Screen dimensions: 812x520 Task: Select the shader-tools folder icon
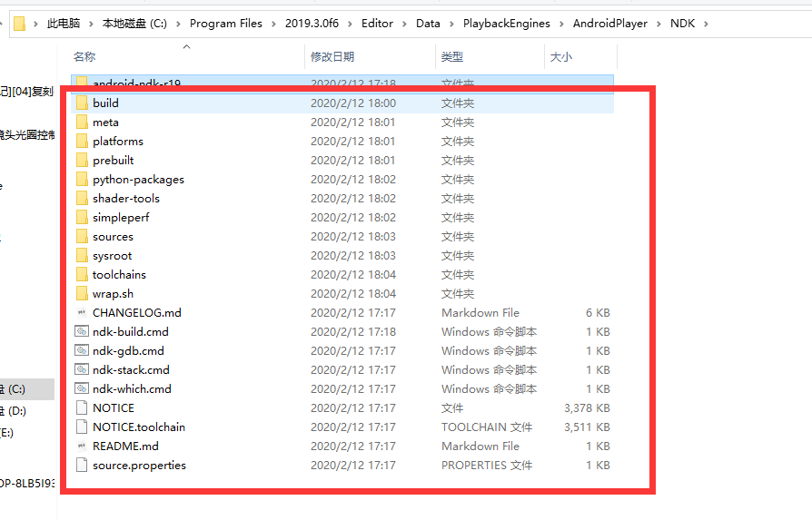coord(82,198)
